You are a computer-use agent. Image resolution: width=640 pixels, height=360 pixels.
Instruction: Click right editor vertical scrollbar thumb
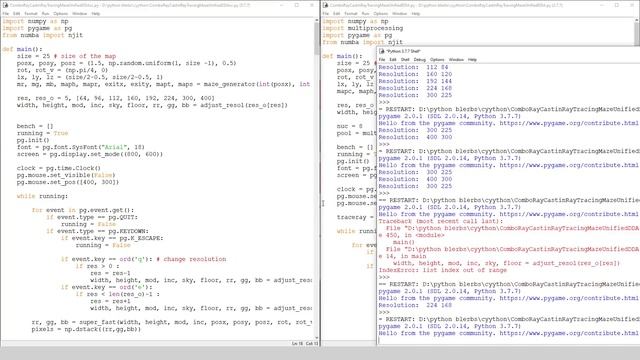click(637, 33)
